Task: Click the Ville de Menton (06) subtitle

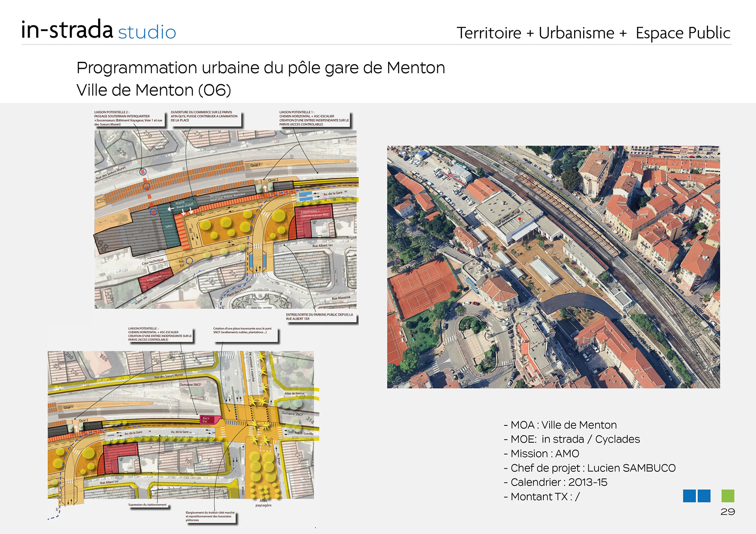Action: [x=154, y=90]
